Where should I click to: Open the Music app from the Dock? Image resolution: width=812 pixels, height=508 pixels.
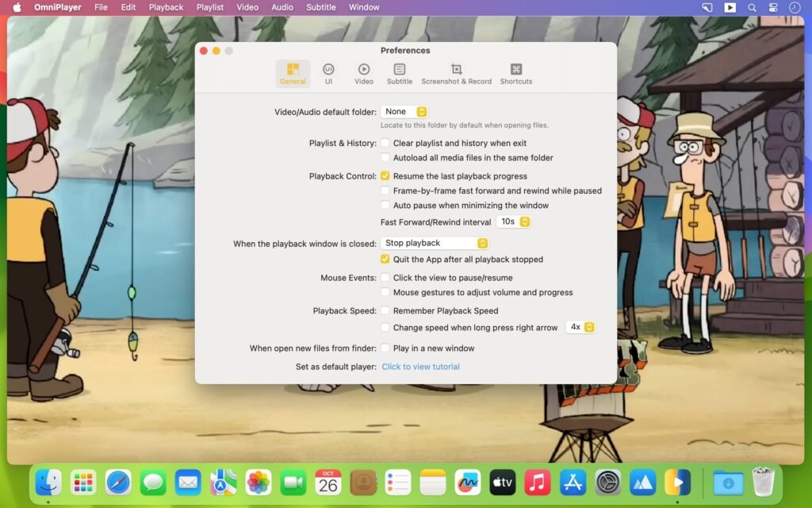tap(537, 482)
